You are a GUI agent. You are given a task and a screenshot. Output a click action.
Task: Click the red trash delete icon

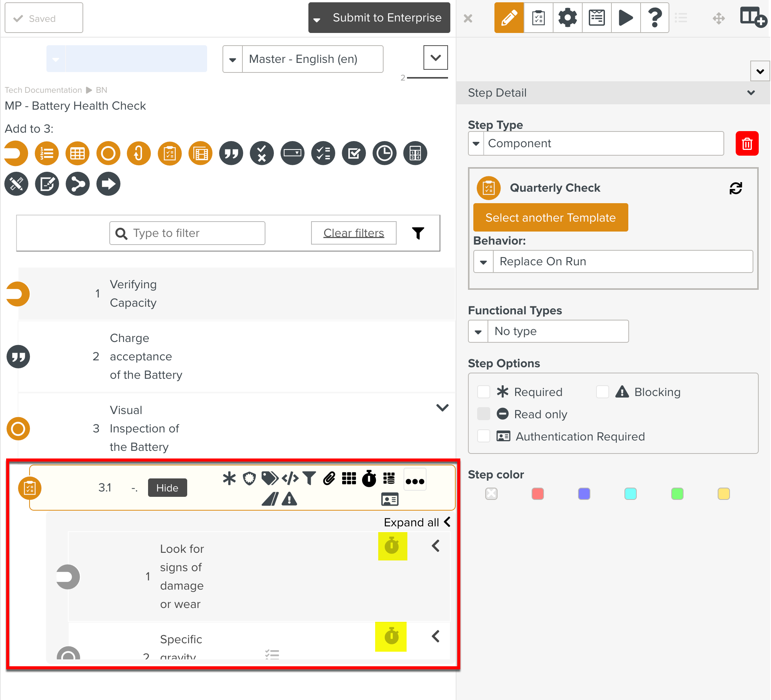pos(746,143)
